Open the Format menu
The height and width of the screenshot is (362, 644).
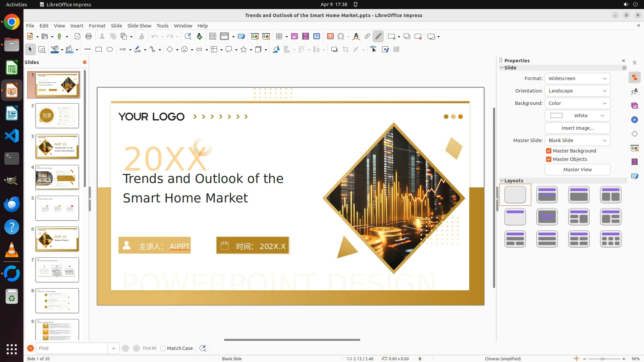pos(97,26)
